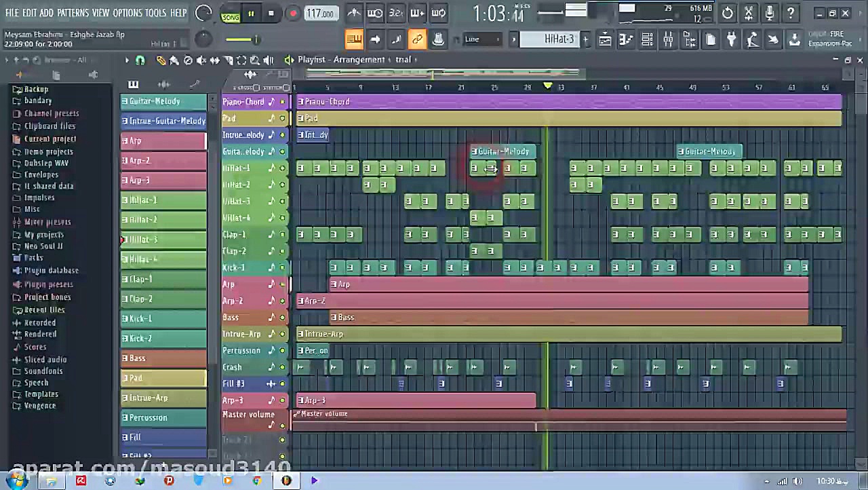Open the PATTERNS menu
Image resolution: width=868 pixels, height=490 pixels.
pos(73,13)
